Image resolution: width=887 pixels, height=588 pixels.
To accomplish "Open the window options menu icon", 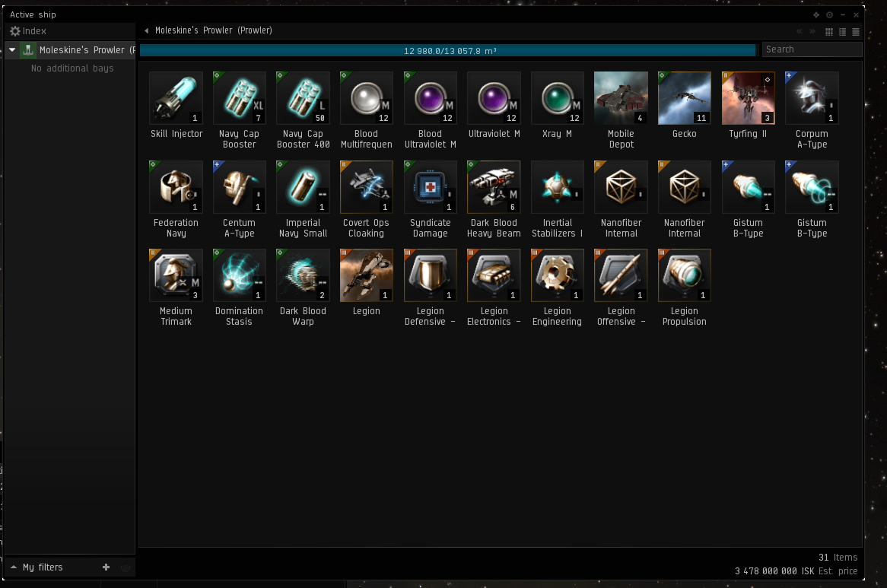I will (x=829, y=14).
